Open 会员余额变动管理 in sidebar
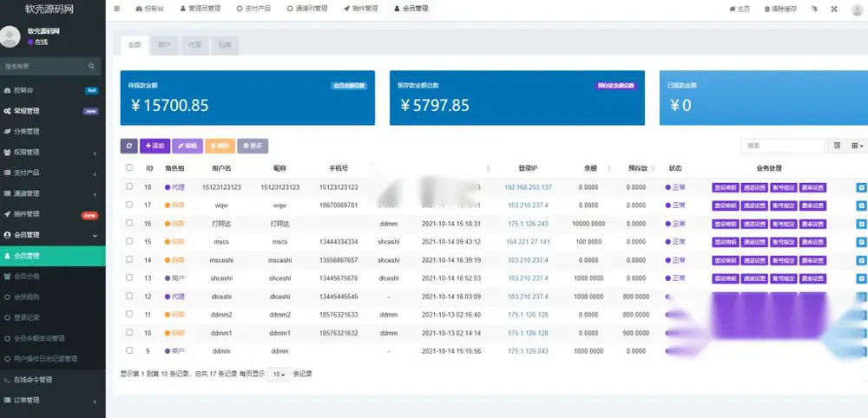The height and width of the screenshot is (418, 868). [53, 338]
